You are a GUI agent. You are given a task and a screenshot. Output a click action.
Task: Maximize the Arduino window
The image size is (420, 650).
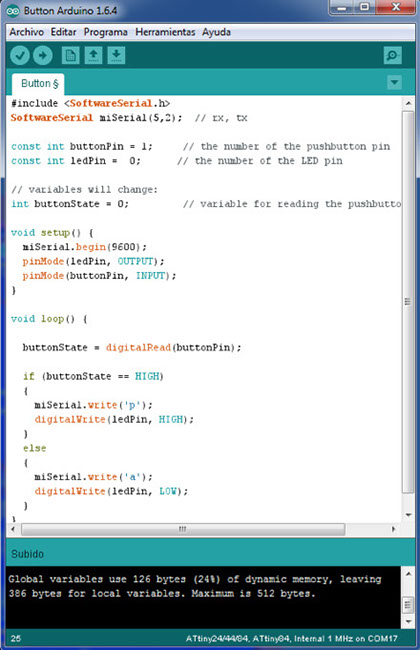click(x=364, y=7)
